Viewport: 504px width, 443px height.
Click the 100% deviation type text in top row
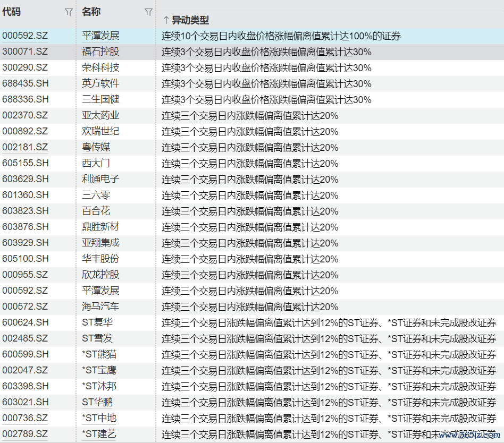(x=281, y=36)
